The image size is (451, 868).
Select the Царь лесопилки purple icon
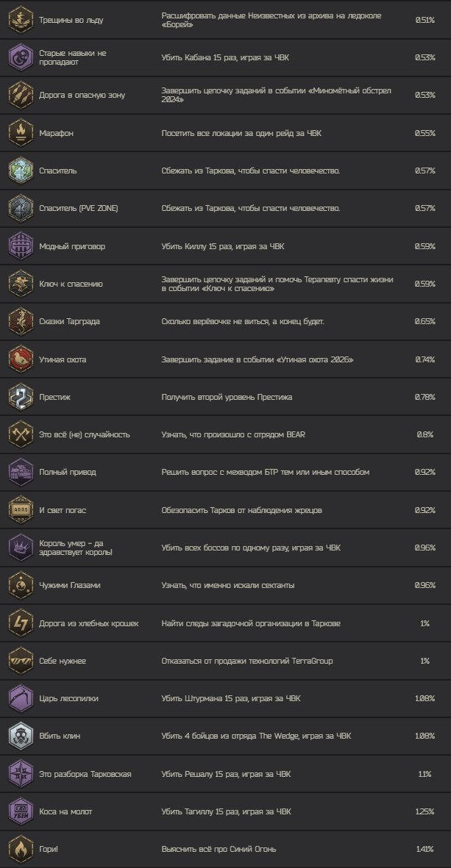21,699
